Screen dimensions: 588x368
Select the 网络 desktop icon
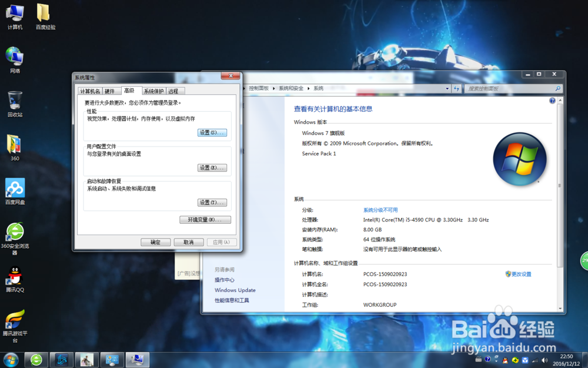coord(15,60)
